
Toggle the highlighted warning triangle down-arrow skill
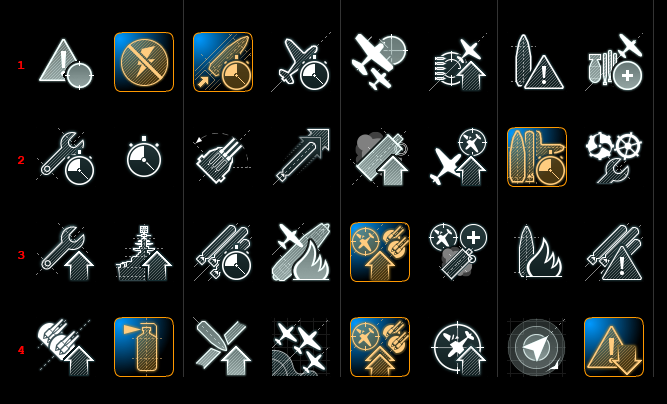pos(614,347)
